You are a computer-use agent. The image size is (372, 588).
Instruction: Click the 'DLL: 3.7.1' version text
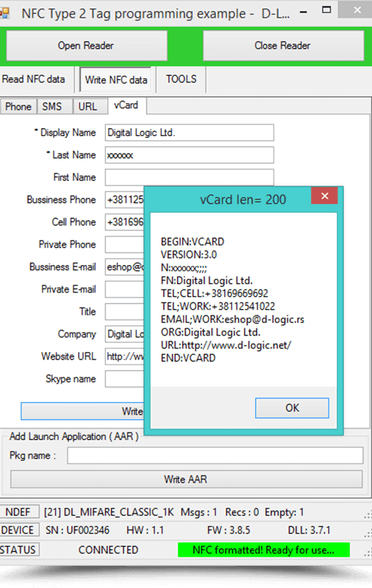pos(309,530)
